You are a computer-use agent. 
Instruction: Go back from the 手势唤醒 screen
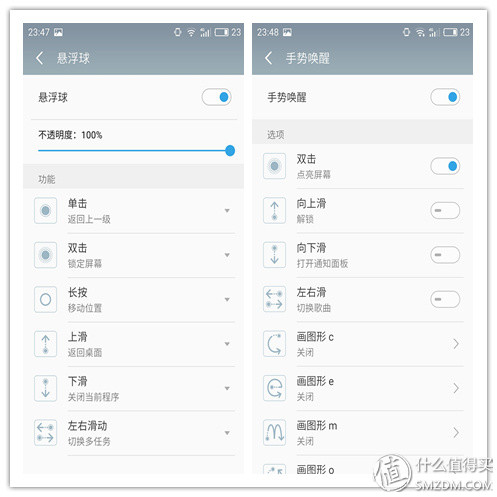coord(269,58)
